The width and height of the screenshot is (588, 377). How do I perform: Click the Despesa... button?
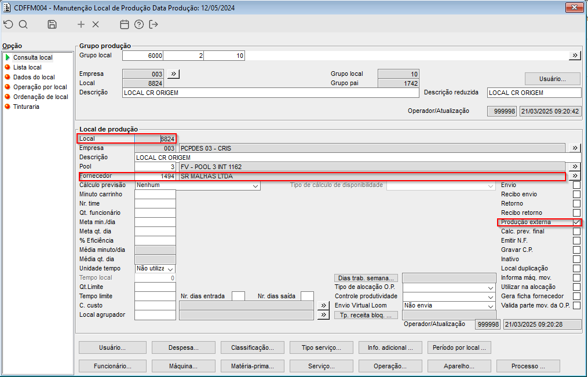coord(184,347)
